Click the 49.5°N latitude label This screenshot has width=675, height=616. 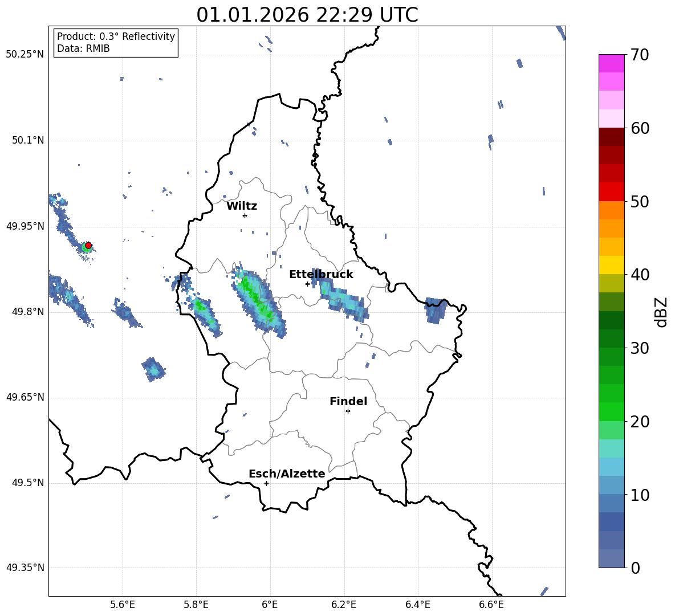28,483
